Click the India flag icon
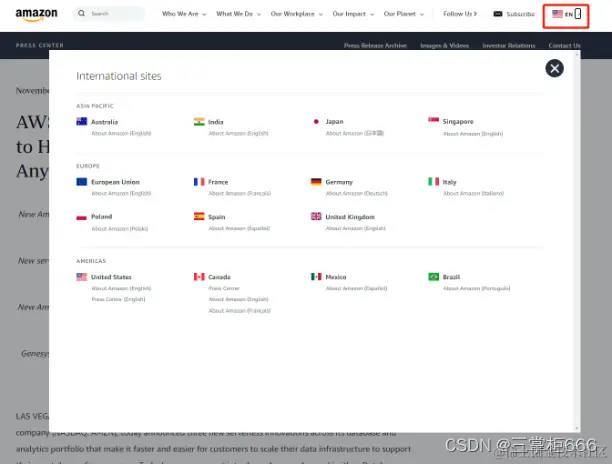This screenshot has width=612, height=464. click(199, 121)
